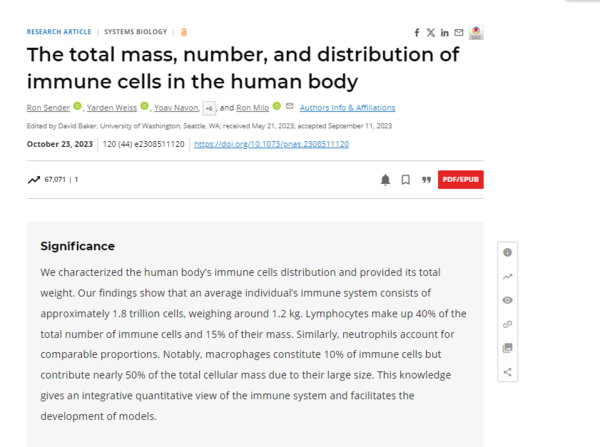This screenshot has width=600, height=447.
Task: Expand the +6 additional authors
Action: point(209,108)
